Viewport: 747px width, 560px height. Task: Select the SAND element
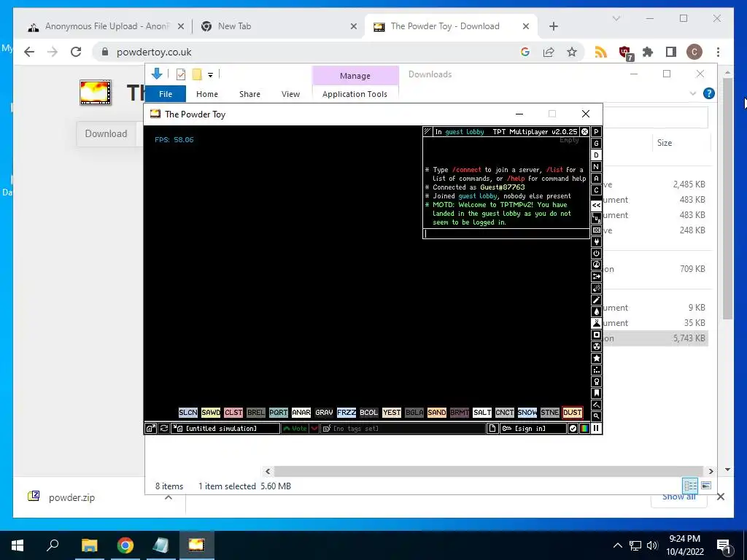tap(436, 413)
